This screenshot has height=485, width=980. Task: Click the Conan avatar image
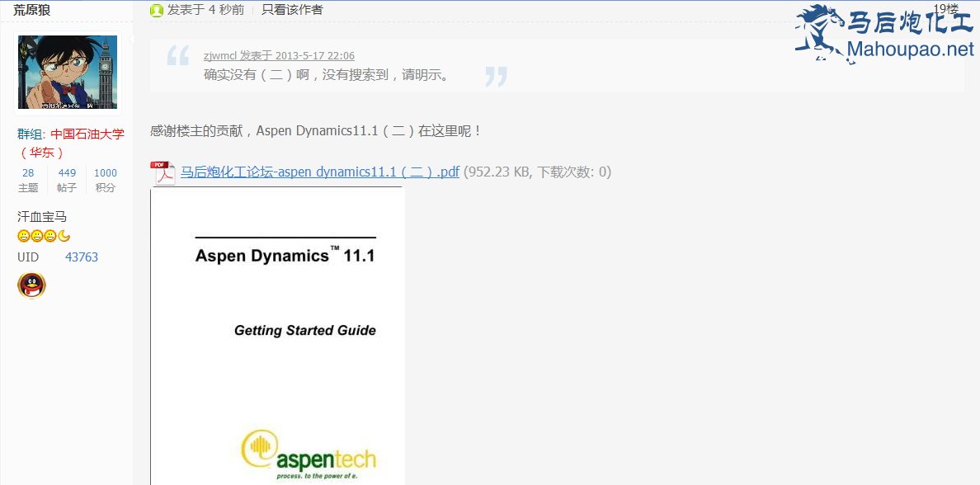tap(68, 72)
